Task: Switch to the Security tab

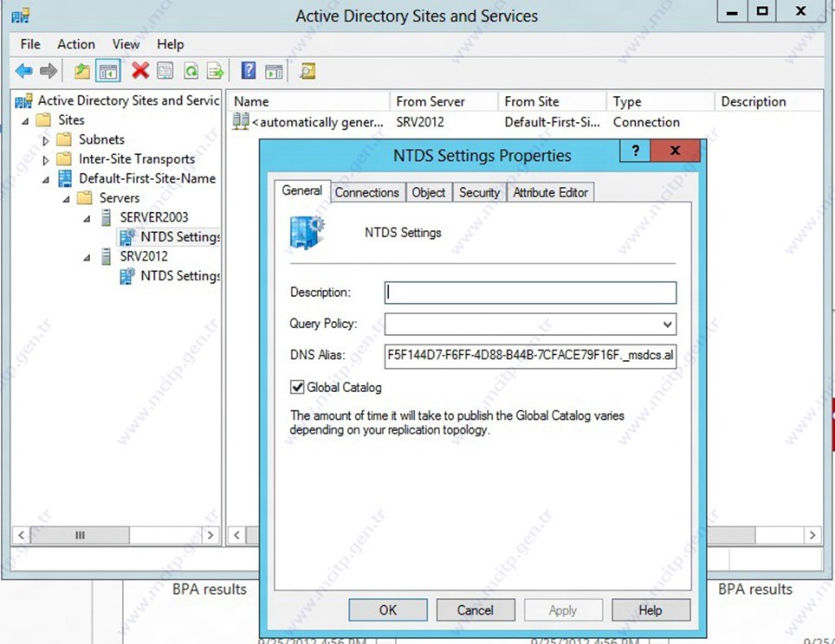Action: [x=479, y=193]
